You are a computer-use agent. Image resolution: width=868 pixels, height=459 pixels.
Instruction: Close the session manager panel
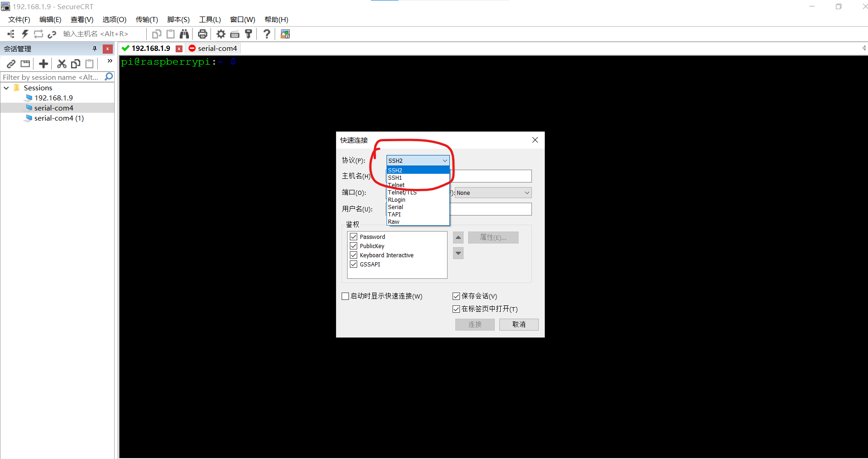(108, 49)
